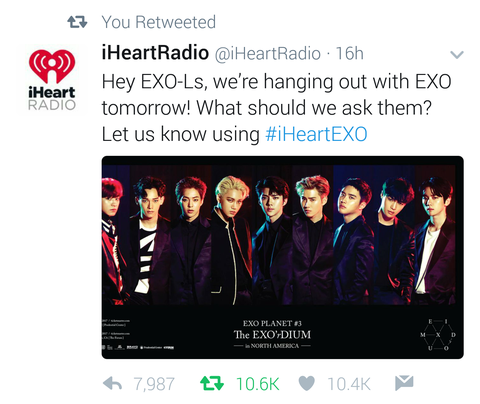Open the #iHeartEXO hashtag
Screen dimensions: 480x404
click(x=316, y=134)
